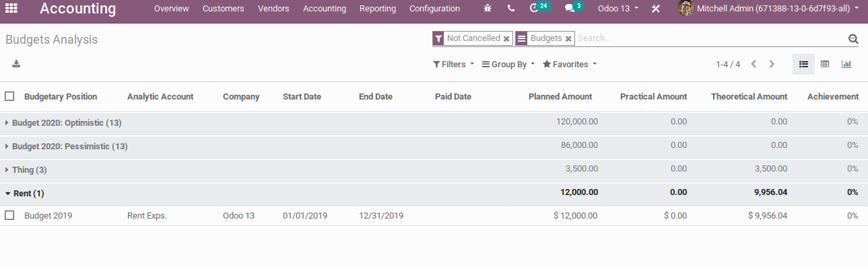Click the 1-4 / 4 pager counter
The width and height of the screenshot is (868, 269).
coord(728,65)
